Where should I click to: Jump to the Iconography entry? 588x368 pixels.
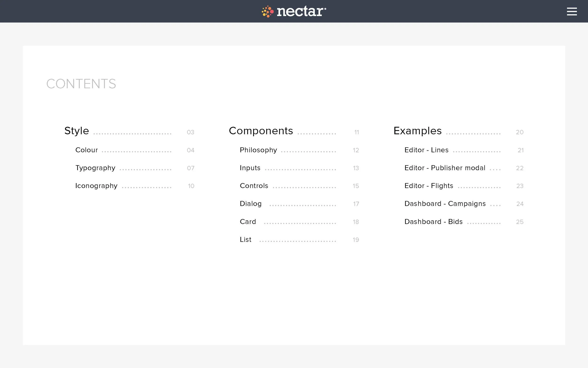click(96, 186)
